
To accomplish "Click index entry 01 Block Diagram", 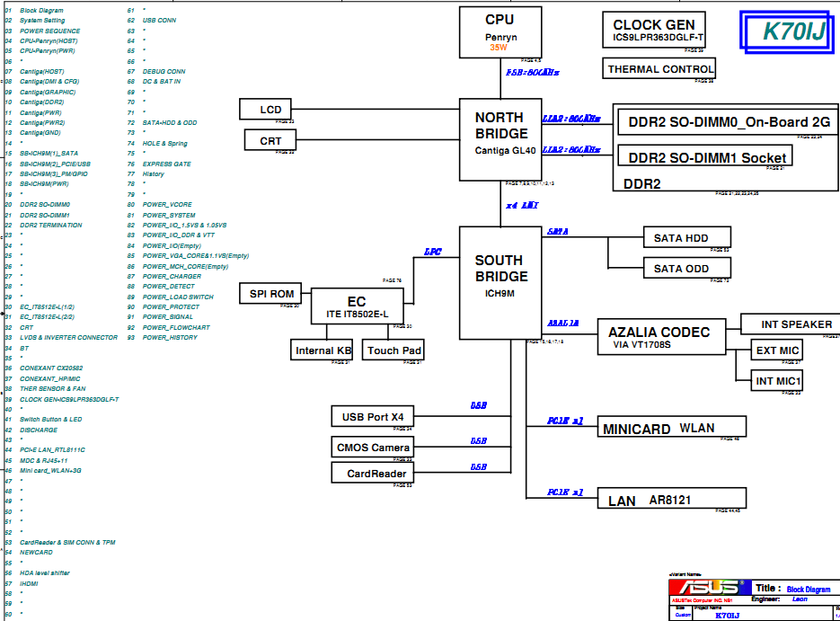I will 34,10.
